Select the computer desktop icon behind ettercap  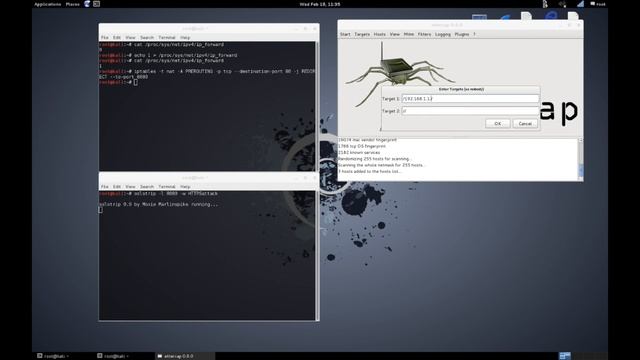479,17
